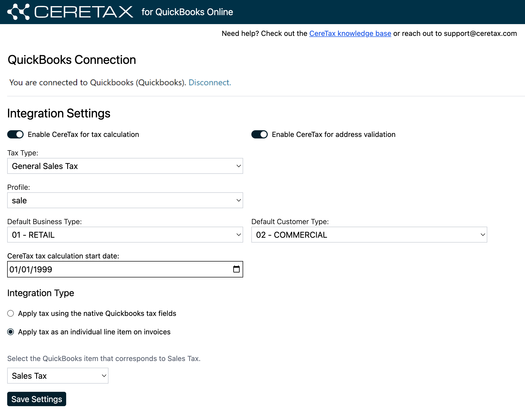Click the Disconnect link

point(210,82)
